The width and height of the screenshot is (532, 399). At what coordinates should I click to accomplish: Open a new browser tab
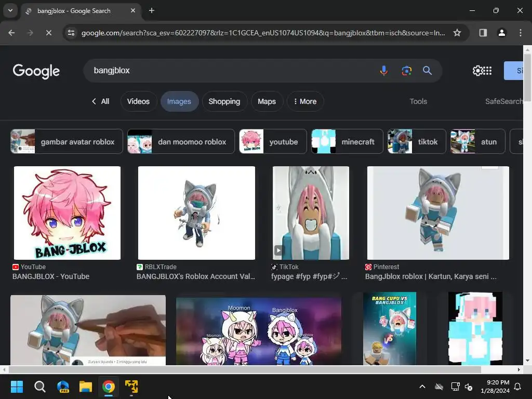[152, 10]
